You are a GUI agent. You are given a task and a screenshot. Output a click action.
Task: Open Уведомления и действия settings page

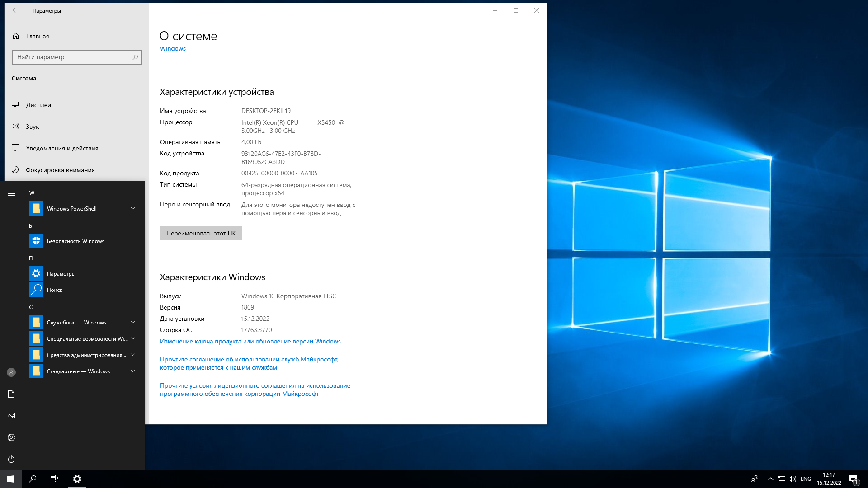click(62, 148)
